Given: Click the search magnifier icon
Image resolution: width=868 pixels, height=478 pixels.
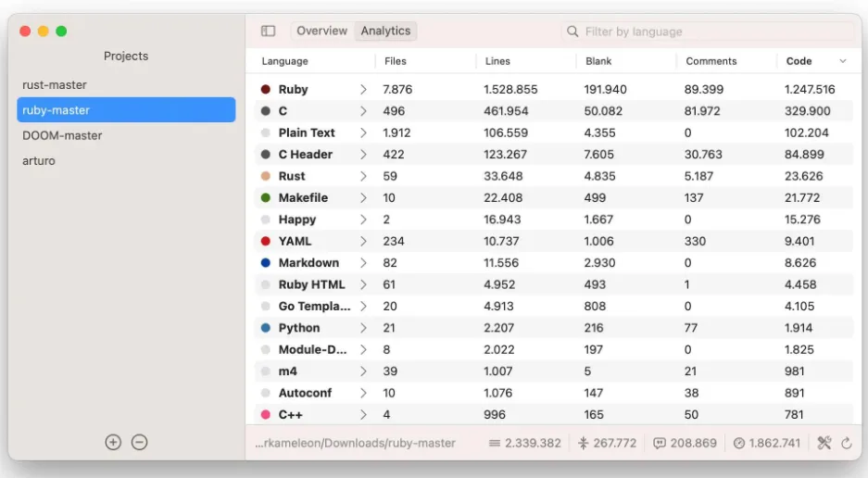Looking at the screenshot, I should coord(572,31).
